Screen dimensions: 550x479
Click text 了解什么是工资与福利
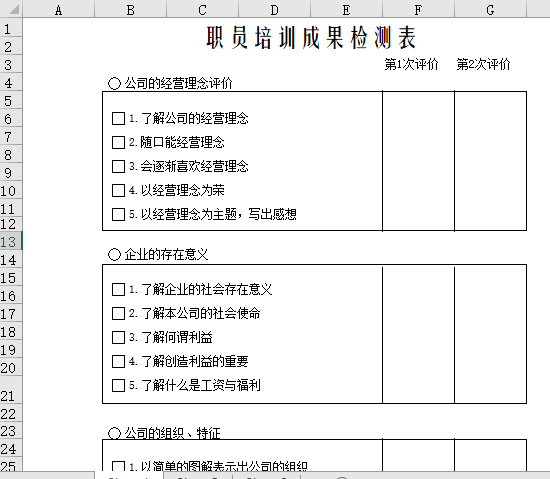(x=201, y=385)
